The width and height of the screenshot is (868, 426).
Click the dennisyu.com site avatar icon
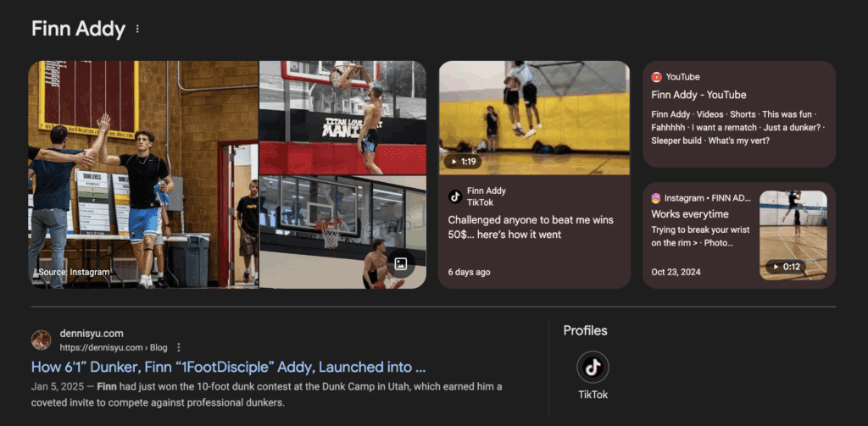pos(41,340)
